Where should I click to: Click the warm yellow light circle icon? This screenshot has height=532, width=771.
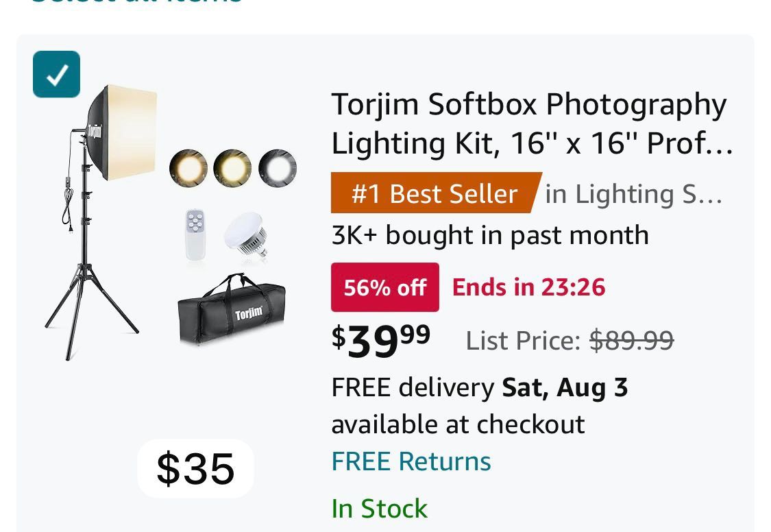coord(188,168)
